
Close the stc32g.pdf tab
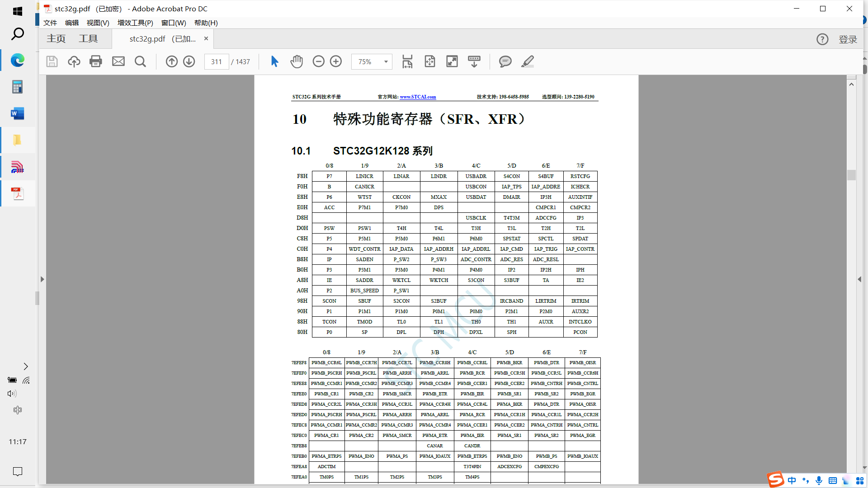(206, 38)
